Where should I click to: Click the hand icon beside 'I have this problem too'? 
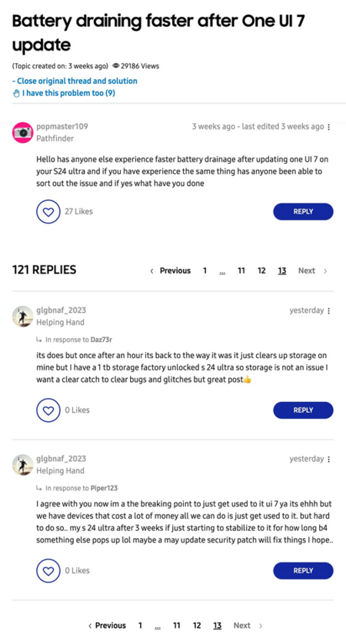(x=16, y=94)
